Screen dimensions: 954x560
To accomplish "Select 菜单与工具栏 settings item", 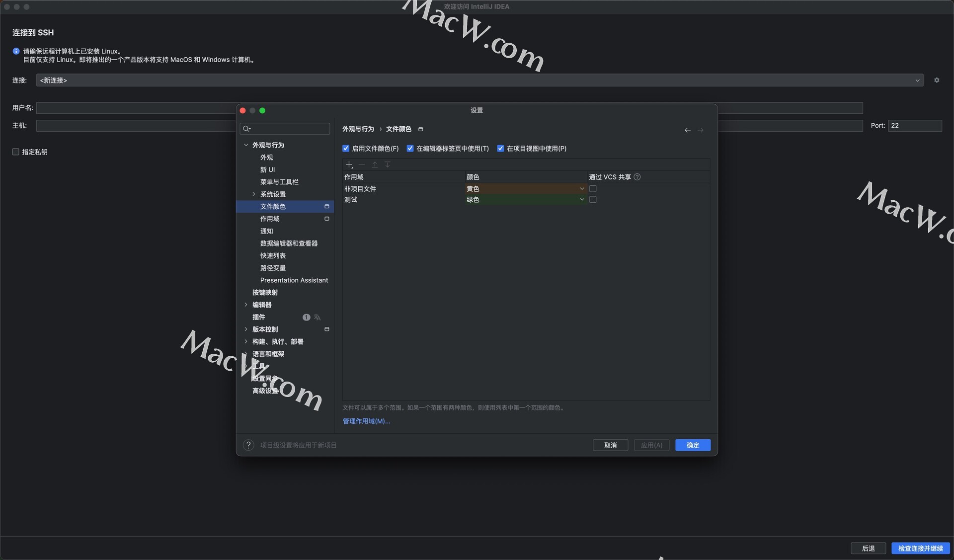I will [279, 182].
